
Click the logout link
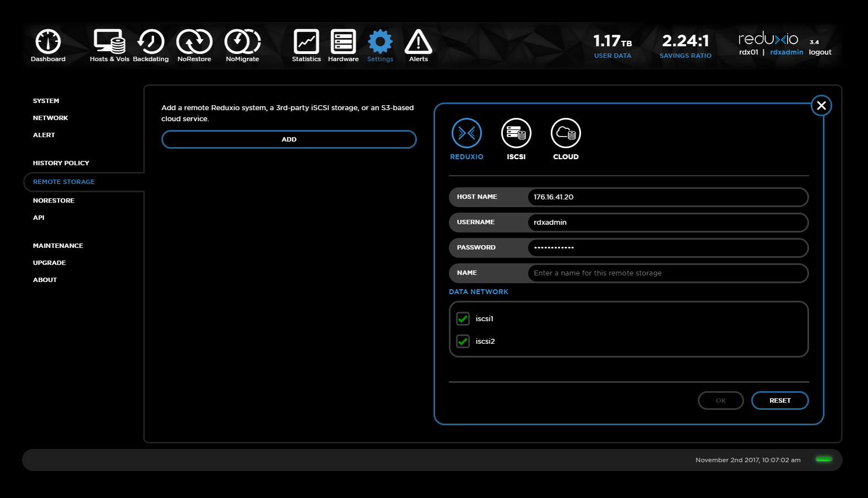[820, 52]
